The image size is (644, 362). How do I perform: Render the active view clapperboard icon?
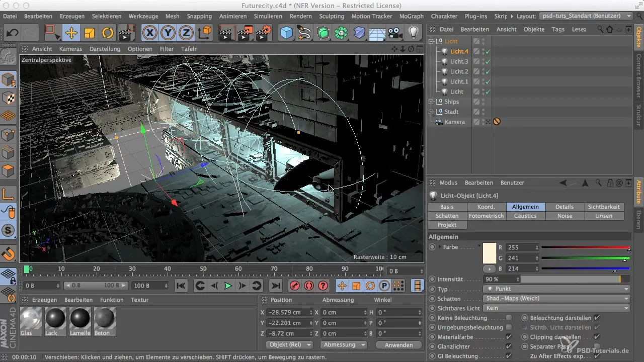[x=227, y=33]
